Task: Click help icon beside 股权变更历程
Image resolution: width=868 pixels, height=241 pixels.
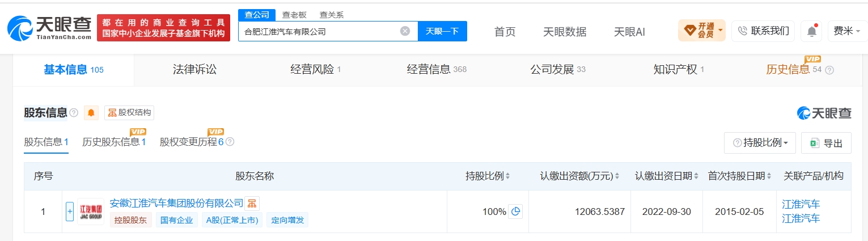Action: 230,142
